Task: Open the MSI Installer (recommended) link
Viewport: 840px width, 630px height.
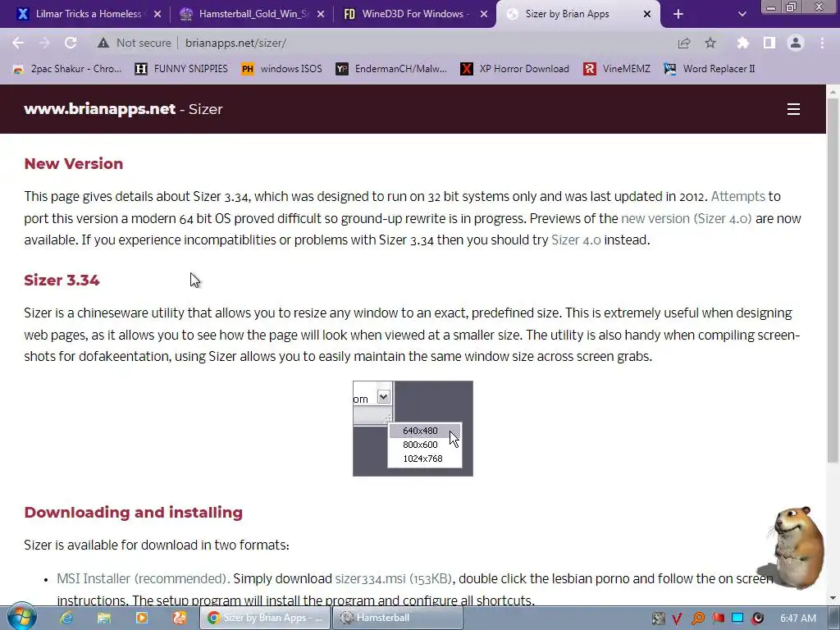Action: (x=143, y=578)
